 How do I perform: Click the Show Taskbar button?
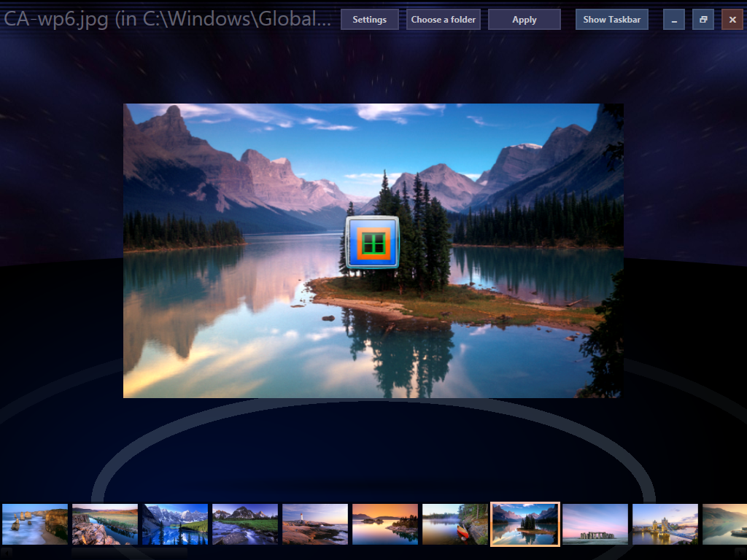[612, 20]
